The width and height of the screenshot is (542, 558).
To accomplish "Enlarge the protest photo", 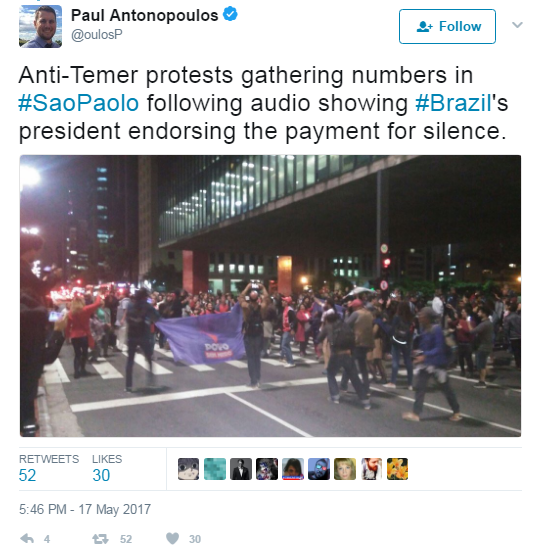I will click(270, 296).
